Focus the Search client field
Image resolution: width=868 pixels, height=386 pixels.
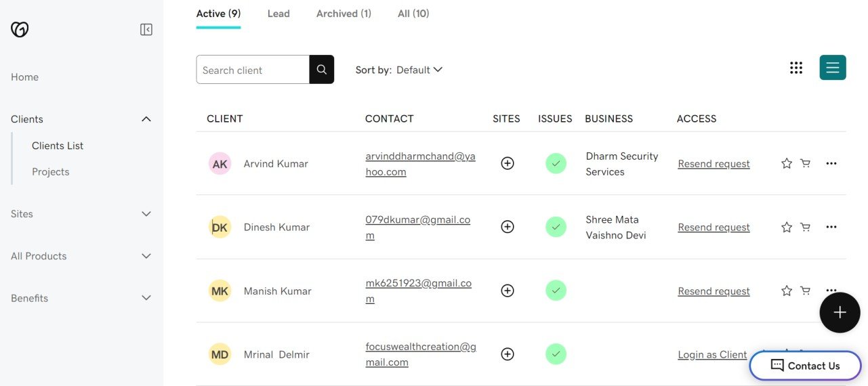pyautogui.click(x=253, y=70)
